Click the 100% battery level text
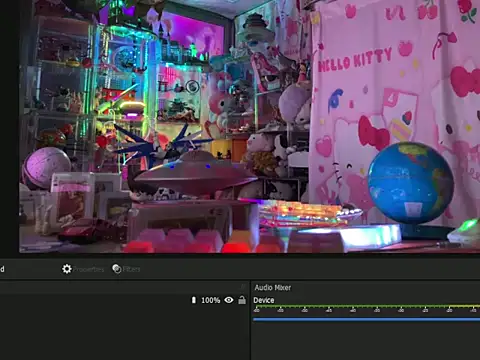Screen dimensions: 480x360 point(211,300)
